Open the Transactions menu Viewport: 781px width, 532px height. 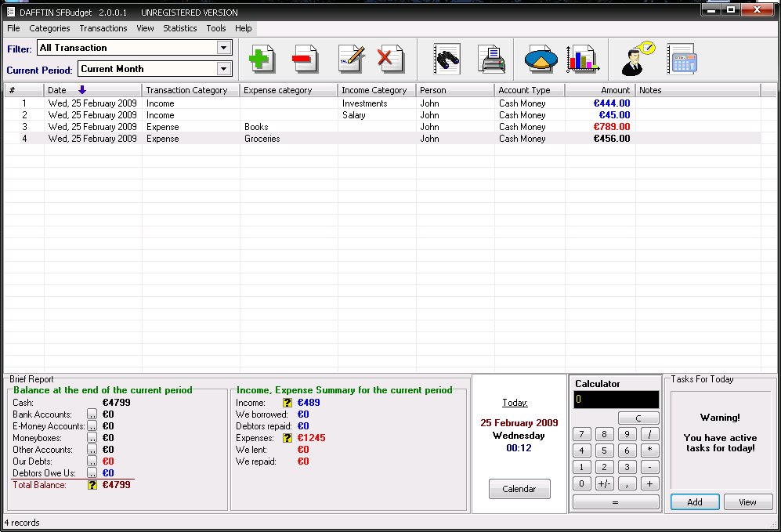pyautogui.click(x=103, y=28)
